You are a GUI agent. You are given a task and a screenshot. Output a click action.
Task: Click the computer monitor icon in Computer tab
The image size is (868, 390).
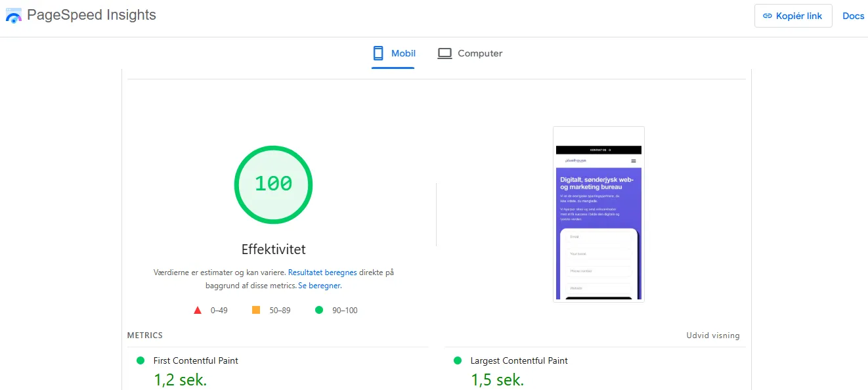(x=445, y=53)
